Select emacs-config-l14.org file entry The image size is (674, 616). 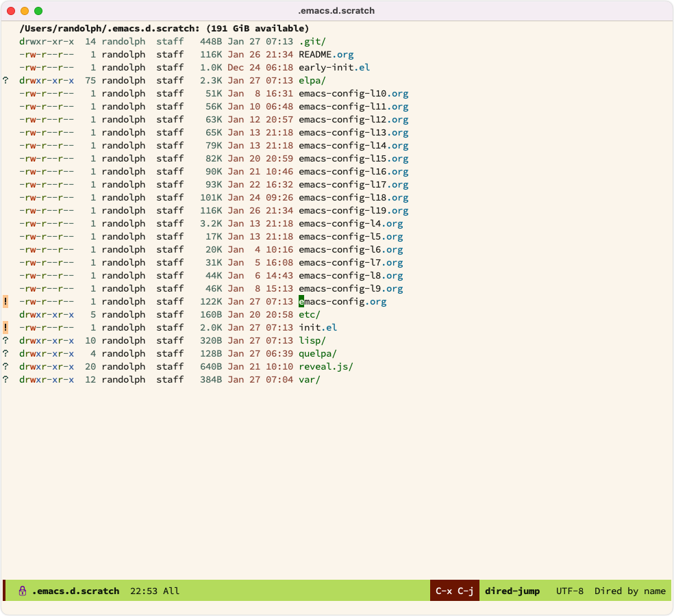pos(353,146)
